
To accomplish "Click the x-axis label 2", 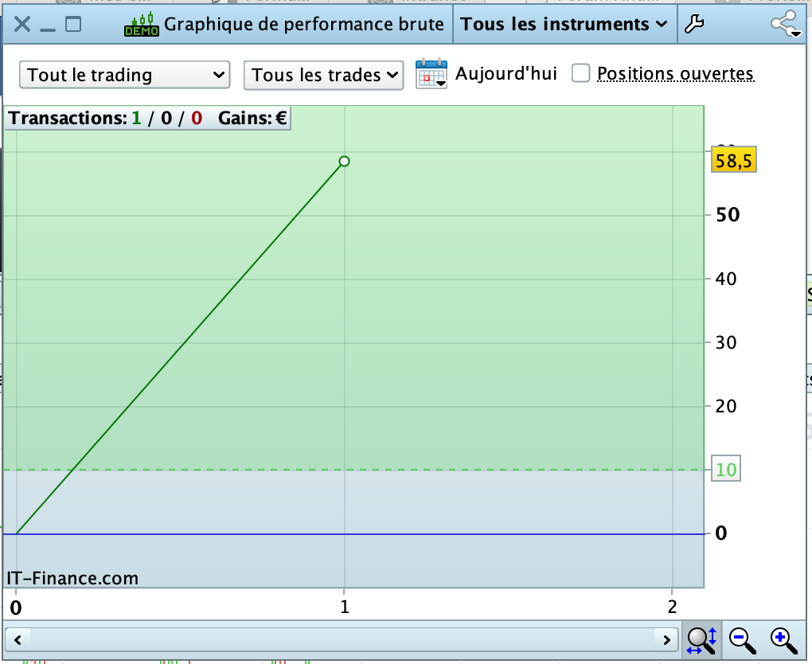I will [x=672, y=607].
